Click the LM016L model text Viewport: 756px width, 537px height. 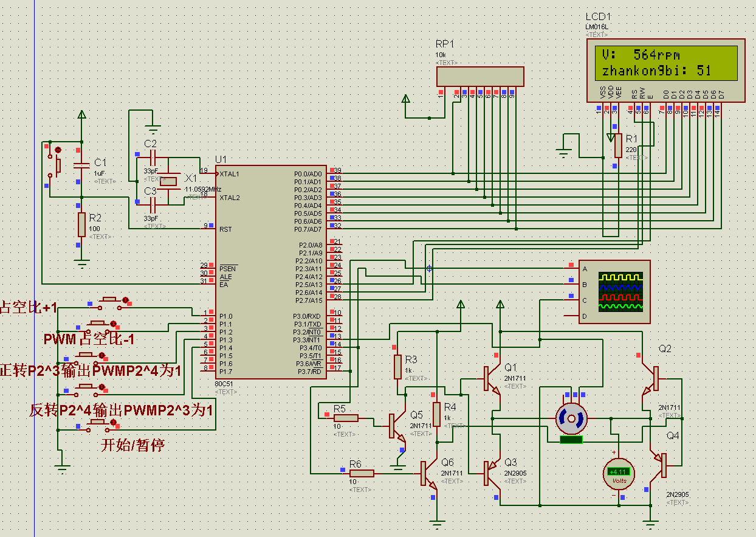[x=597, y=27]
